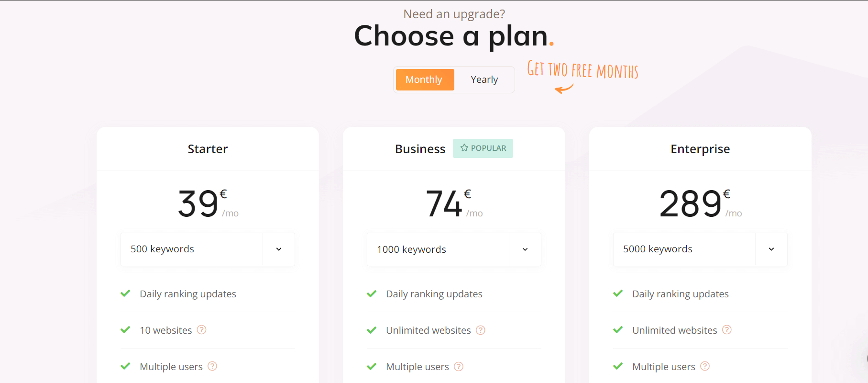
Task: Click the POPULAR badge on Business plan
Action: coord(483,148)
